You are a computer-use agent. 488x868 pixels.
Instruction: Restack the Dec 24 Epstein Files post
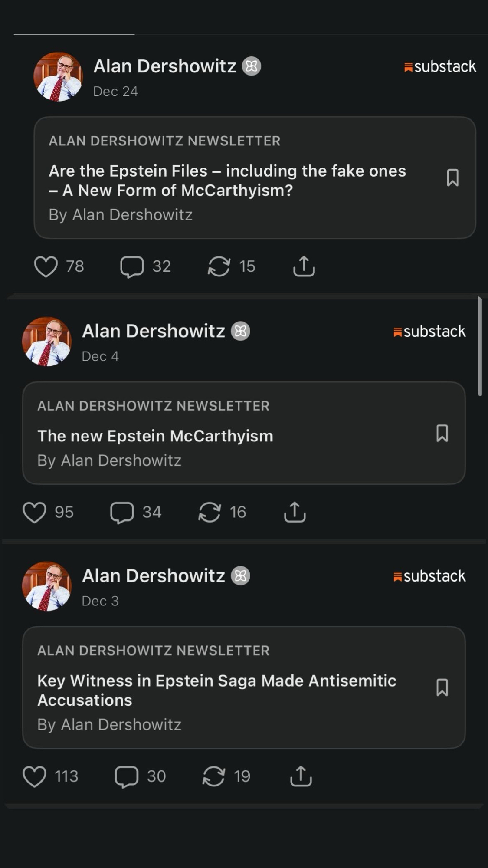(219, 266)
